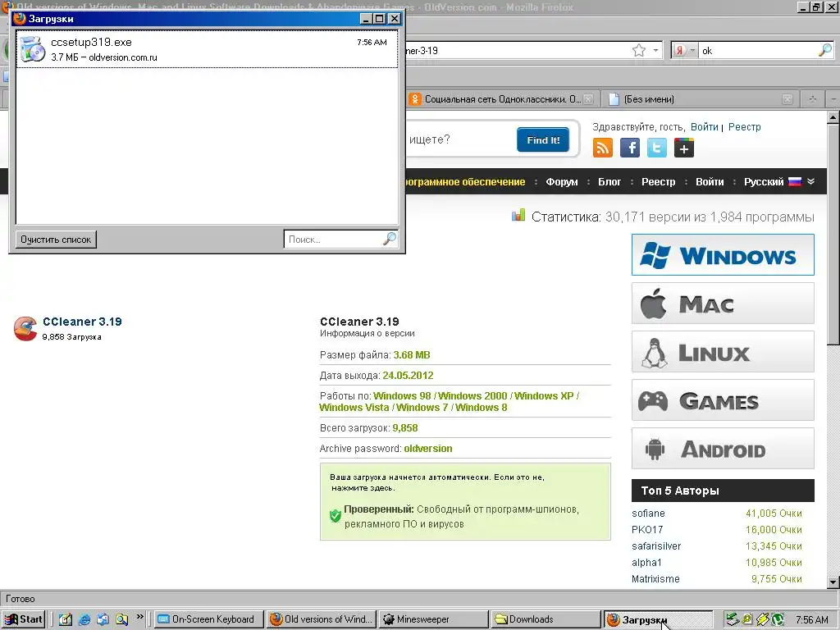840x630 pixels.
Task: Select ccsetup319.exe in the downloads list
Action: point(207,49)
